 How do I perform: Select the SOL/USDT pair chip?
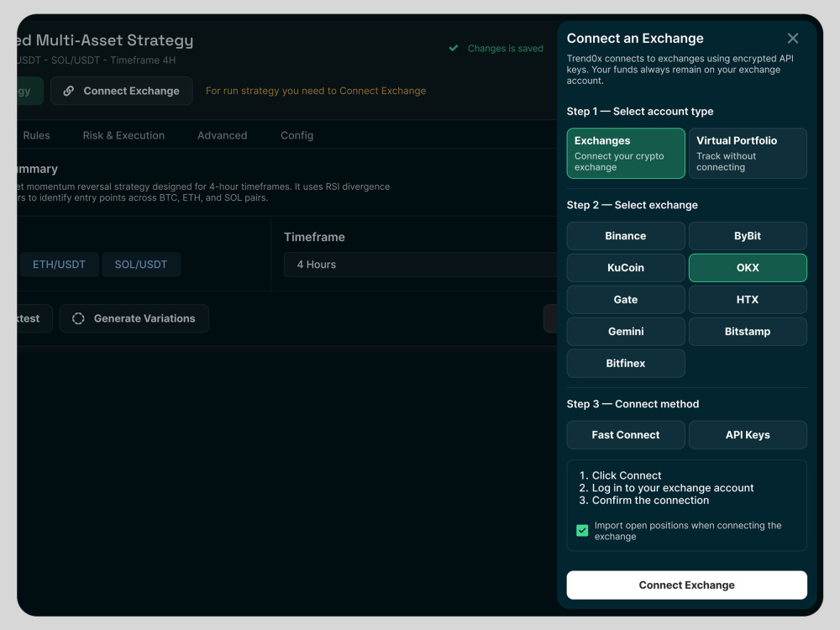point(141,265)
